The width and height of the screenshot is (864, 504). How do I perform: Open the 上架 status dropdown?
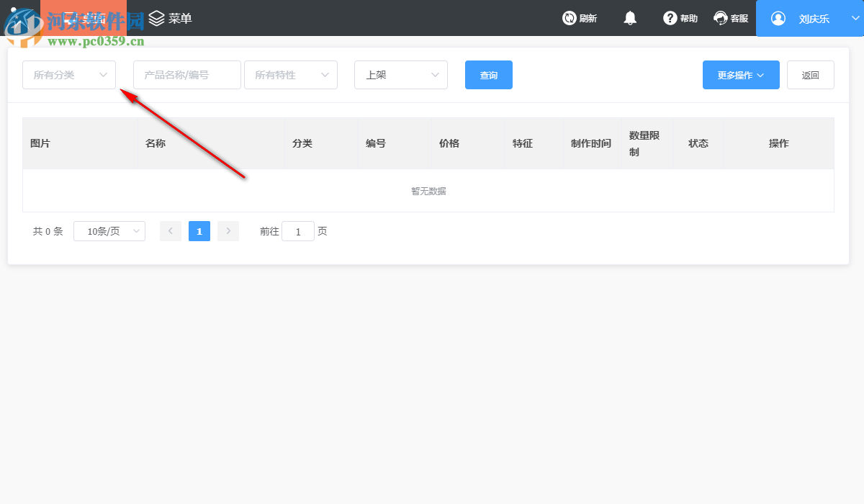click(x=400, y=75)
